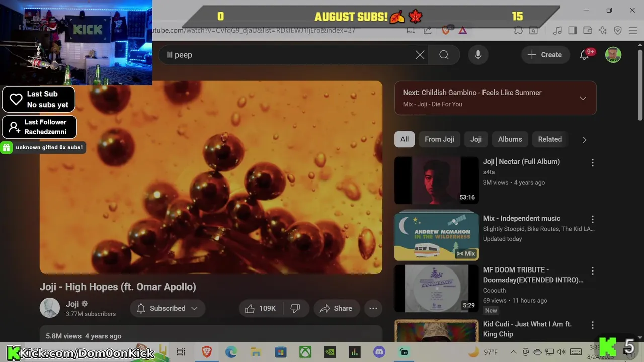Screen dimensions: 644x362
Task: Open more actions ellipsis under the video
Action: (373, 308)
